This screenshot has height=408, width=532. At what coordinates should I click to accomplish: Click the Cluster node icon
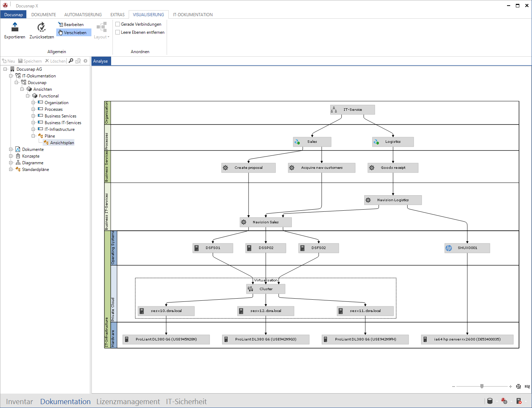(x=250, y=289)
